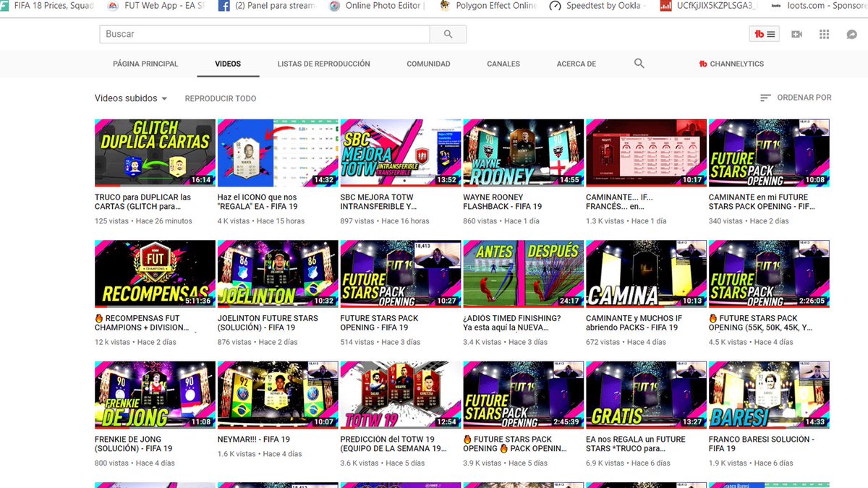868x488 pixels.
Task: Open the 2:26:05 Future Stars Pack thumbnail
Action: click(769, 274)
